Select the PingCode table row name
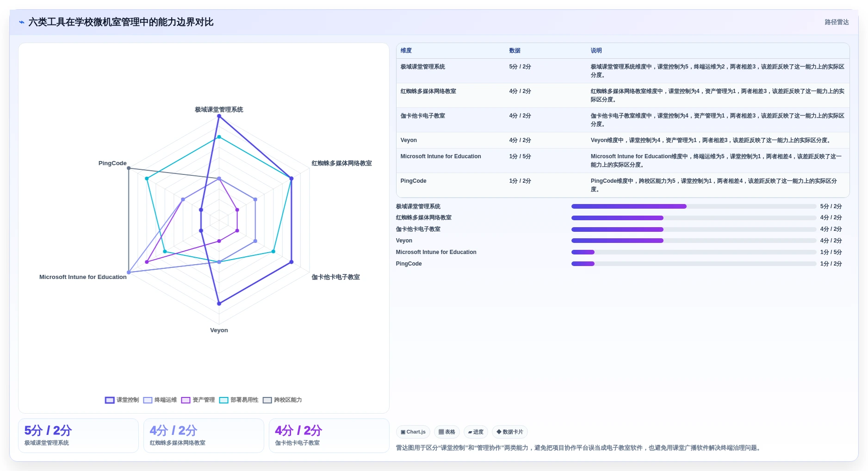This screenshot has height=471, width=868. coord(414,181)
